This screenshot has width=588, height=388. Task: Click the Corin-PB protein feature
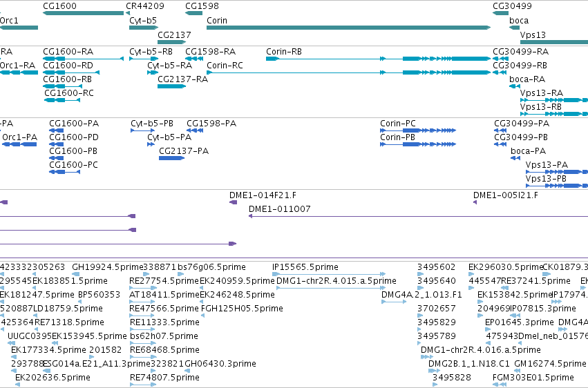click(418, 144)
